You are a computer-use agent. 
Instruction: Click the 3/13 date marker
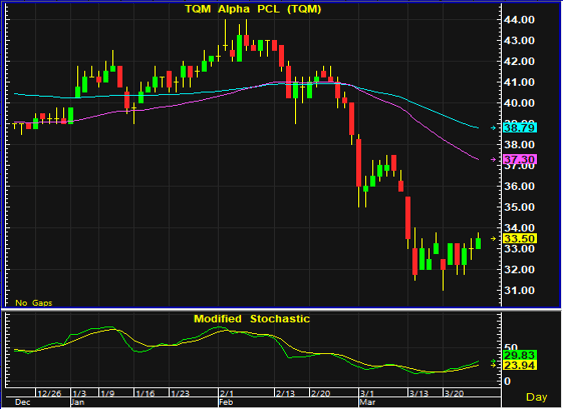click(419, 393)
